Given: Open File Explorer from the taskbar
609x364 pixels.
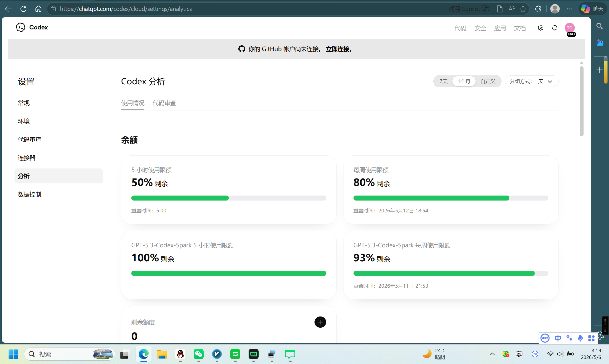Looking at the screenshot, I should [162, 354].
